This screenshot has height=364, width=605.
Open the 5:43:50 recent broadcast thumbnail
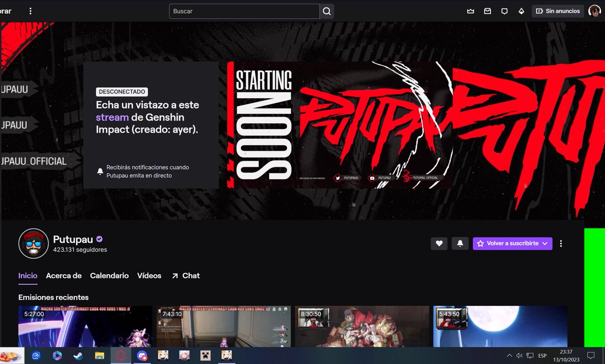click(500, 326)
